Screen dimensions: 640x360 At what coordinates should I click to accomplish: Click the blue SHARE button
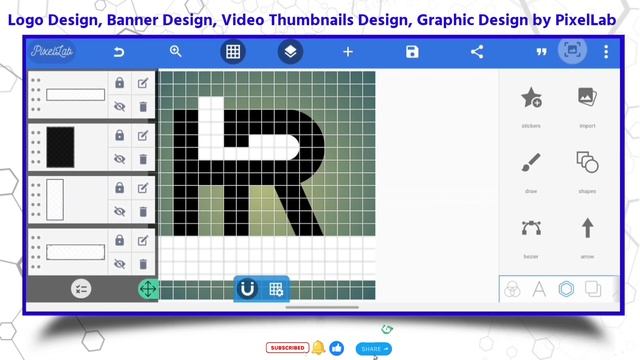pyautogui.click(x=373, y=349)
